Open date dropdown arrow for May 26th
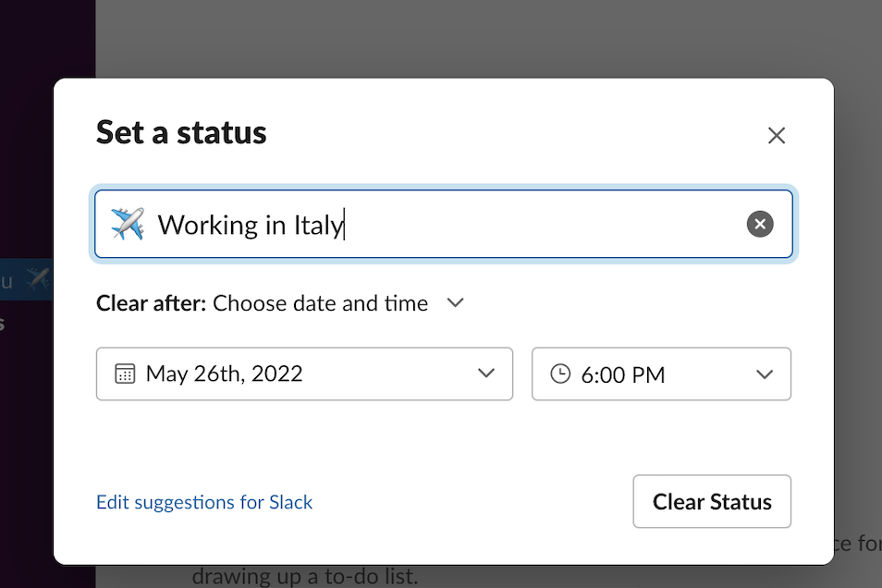Viewport: 882px width, 588px height. pyautogui.click(x=486, y=374)
